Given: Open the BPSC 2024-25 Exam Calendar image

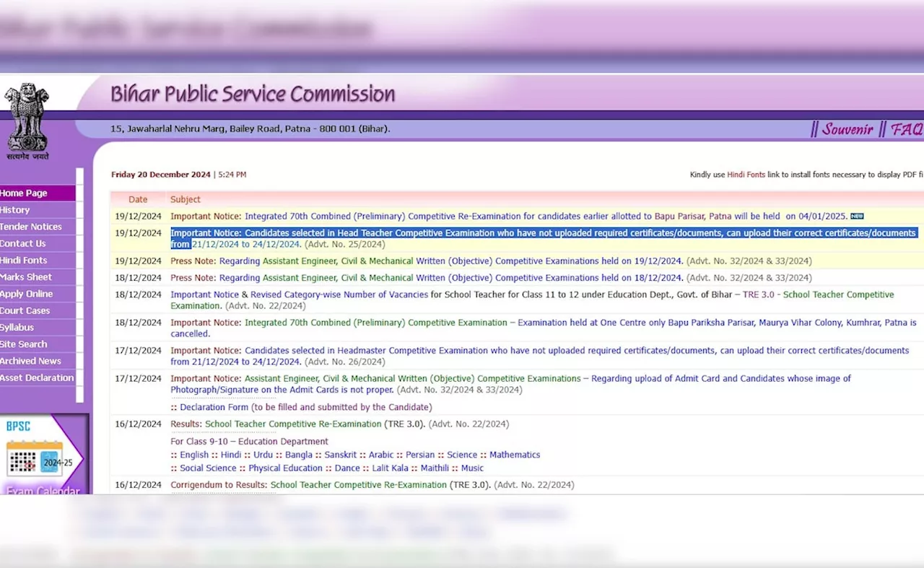Looking at the screenshot, I should pos(43,455).
